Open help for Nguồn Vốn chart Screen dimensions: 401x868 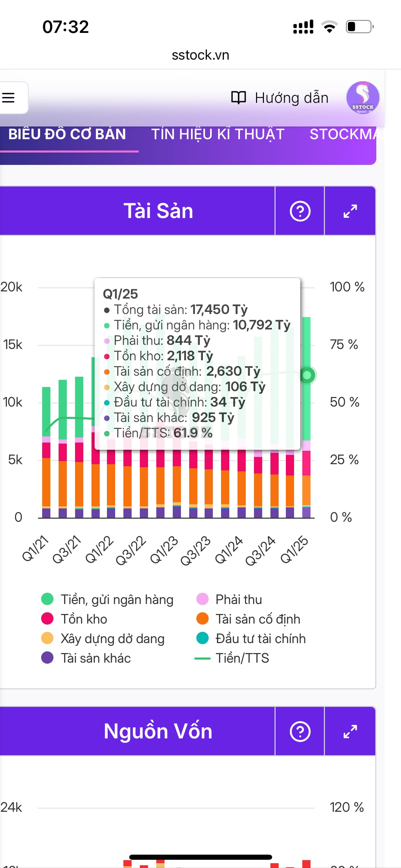300,732
